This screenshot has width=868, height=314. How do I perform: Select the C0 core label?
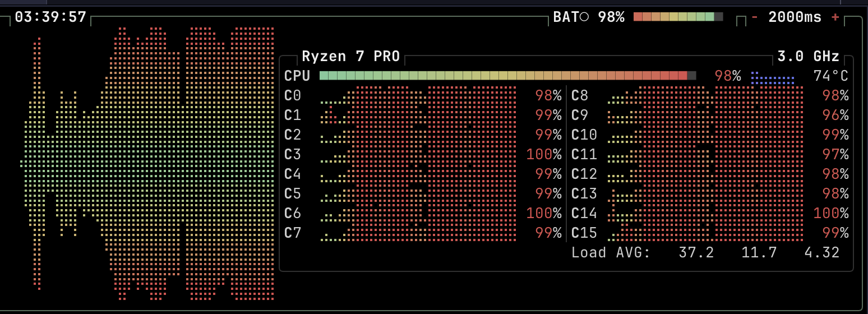click(x=293, y=96)
